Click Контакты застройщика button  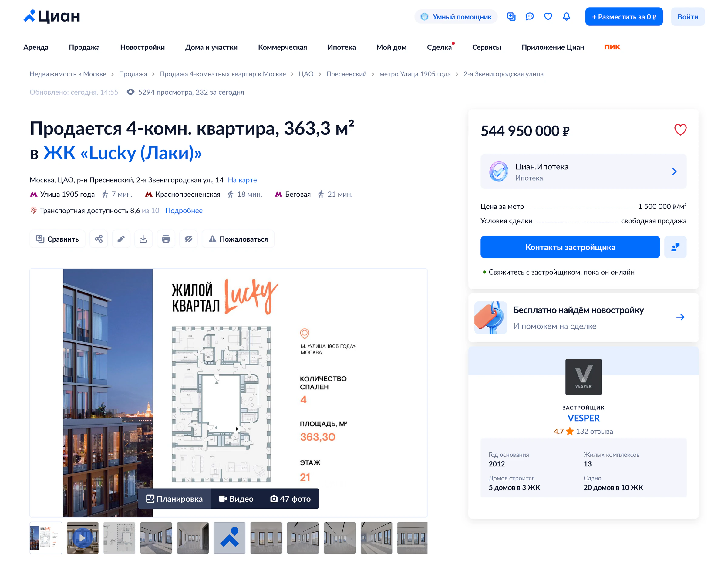tap(570, 247)
